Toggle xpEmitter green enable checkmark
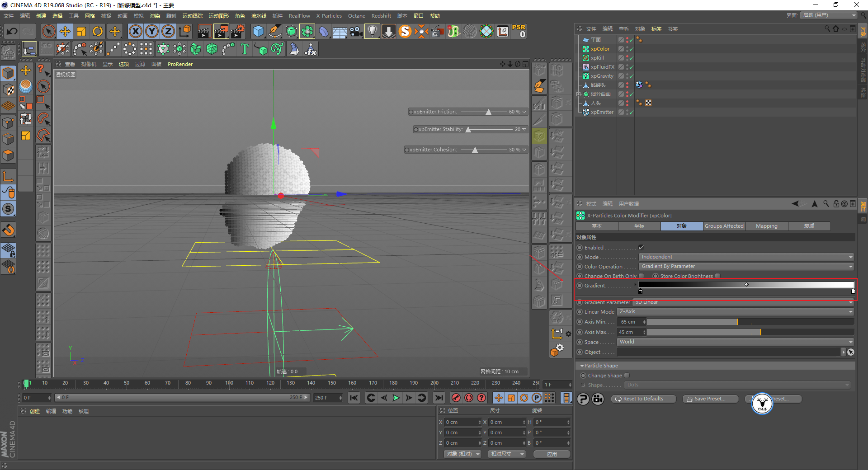 [x=631, y=112]
